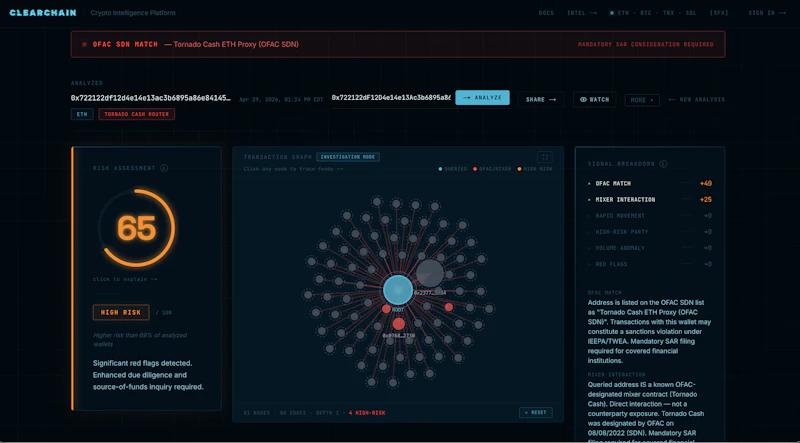Expand the MIXER INTERACTION signal row
This screenshot has width=800, height=443.
point(650,200)
